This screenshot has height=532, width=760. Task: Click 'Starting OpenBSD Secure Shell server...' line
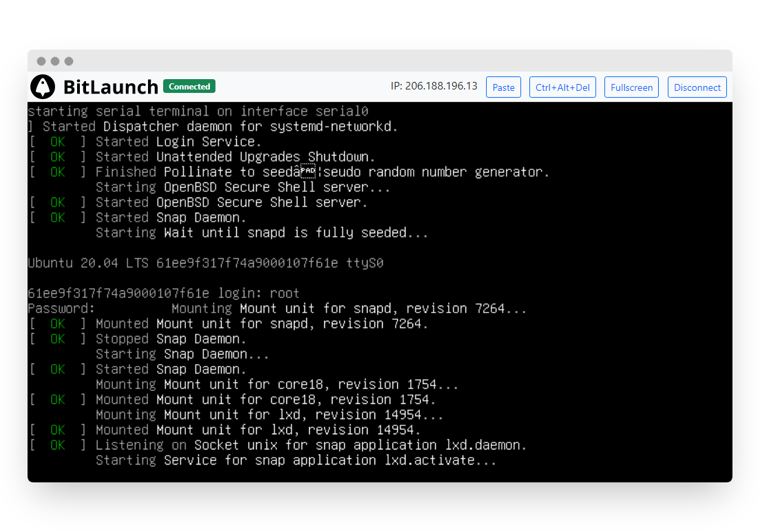tap(243, 187)
